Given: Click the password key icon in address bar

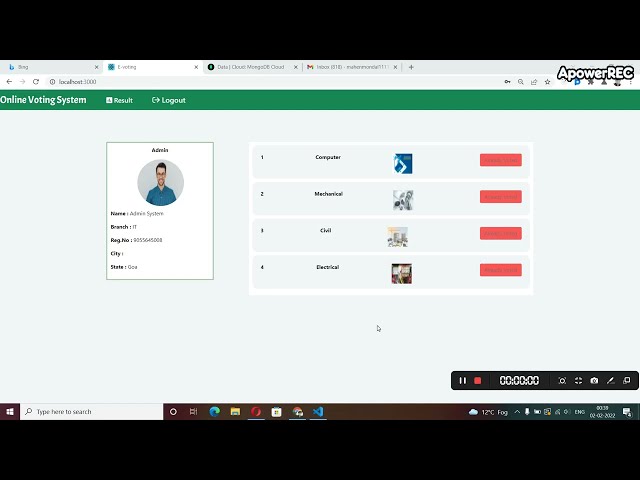Looking at the screenshot, I should pyautogui.click(x=507, y=82).
